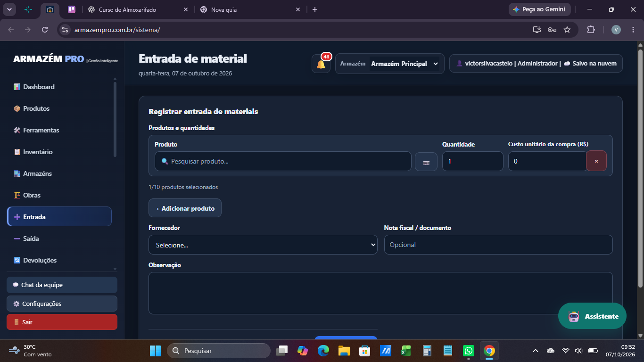644x362 pixels.
Task: Open Chat da equipe
Action: point(62,285)
